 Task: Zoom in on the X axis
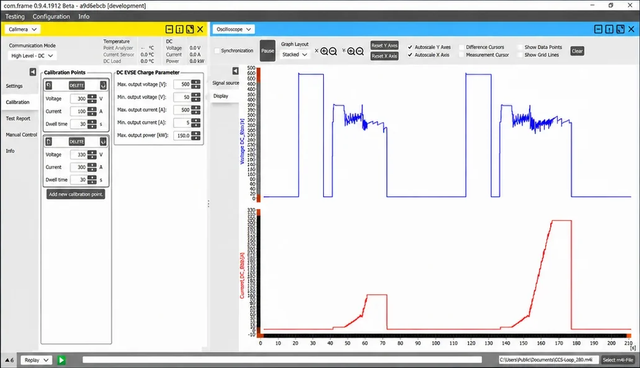pos(324,51)
